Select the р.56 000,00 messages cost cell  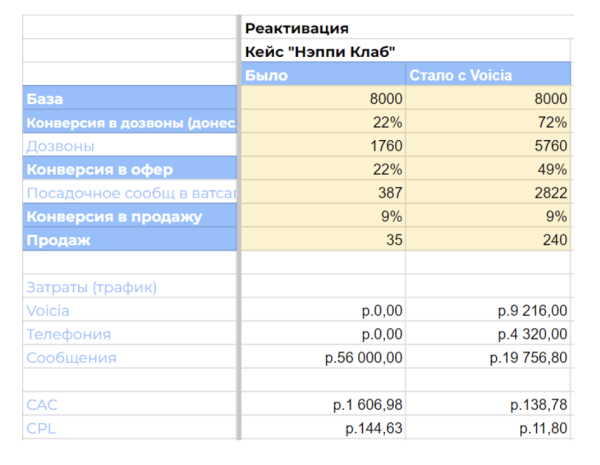pyautogui.click(x=322, y=358)
